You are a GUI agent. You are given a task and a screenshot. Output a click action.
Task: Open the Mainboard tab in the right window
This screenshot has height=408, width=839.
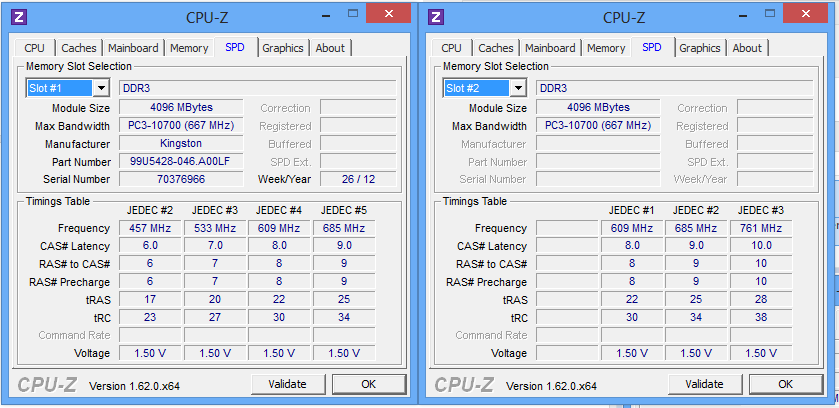point(550,48)
